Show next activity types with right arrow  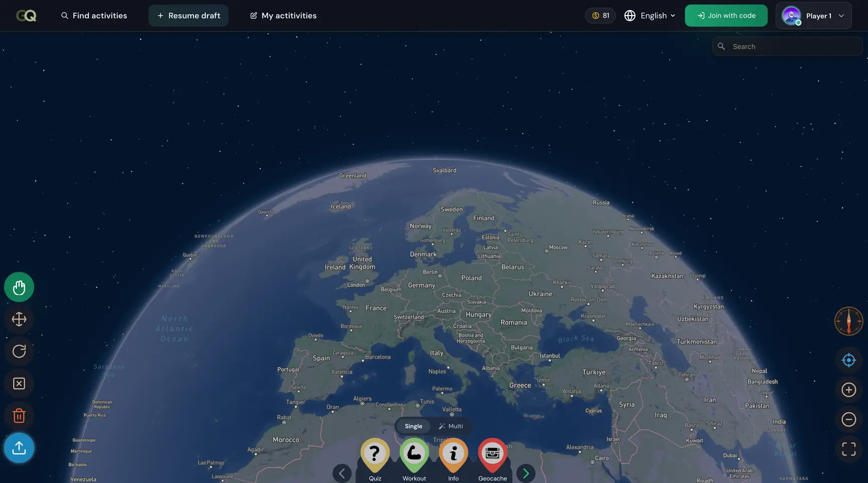525,473
